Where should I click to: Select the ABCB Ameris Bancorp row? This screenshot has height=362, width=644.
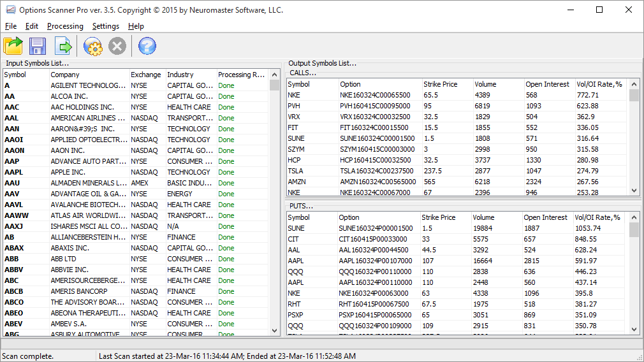click(136, 291)
